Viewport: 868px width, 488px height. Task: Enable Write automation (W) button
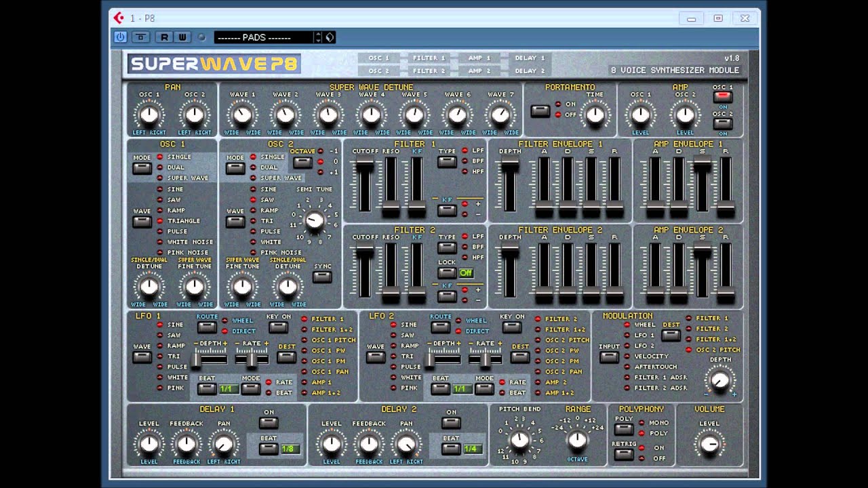182,37
